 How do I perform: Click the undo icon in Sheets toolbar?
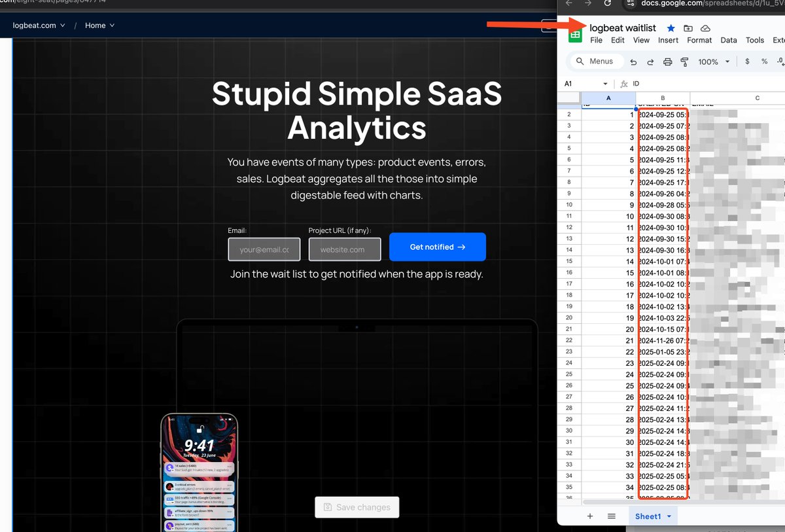pyautogui.click(x=633, y=62)
